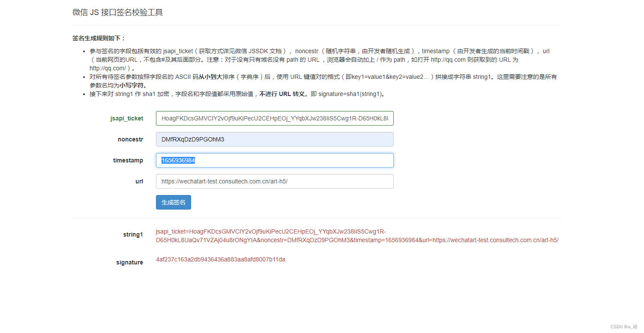Click the 生成签名 button
Screen dimensions: 644x333
pos(173,202)
